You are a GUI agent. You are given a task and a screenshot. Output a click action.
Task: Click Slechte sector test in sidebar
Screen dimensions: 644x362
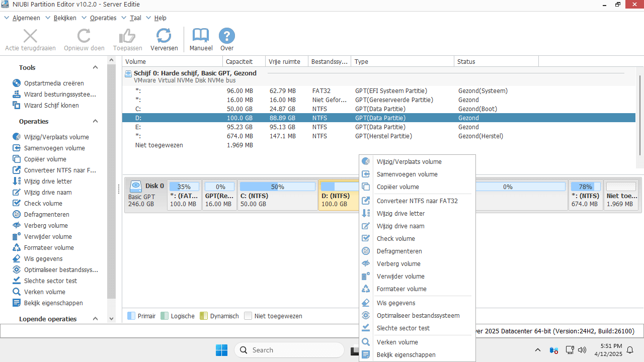click(50, 281)
